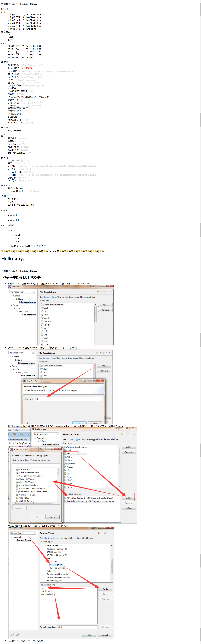Image resolution: width=201 pixels, height=644 pixels.
Task: Open forward-history dropdown in Content Types header
Action: click(x=108, y=533)
